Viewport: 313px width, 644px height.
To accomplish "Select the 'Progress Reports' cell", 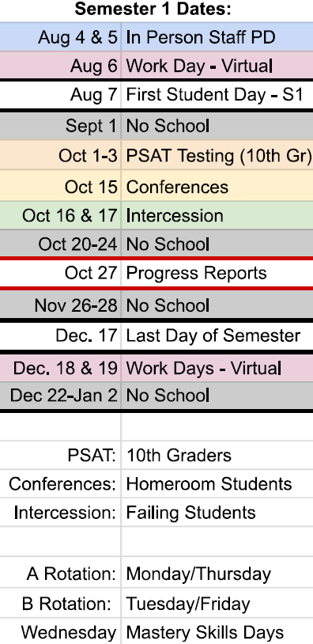I will 217,273.
